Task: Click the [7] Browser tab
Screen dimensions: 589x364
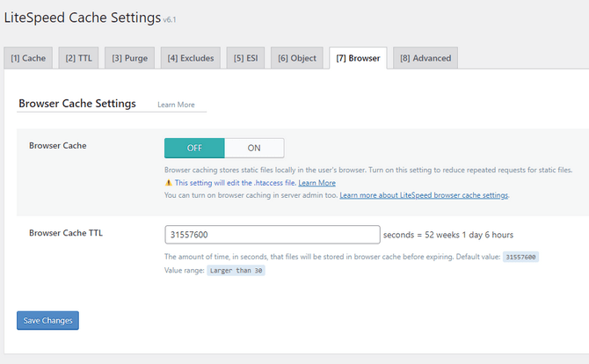Action: click(358, 58)
